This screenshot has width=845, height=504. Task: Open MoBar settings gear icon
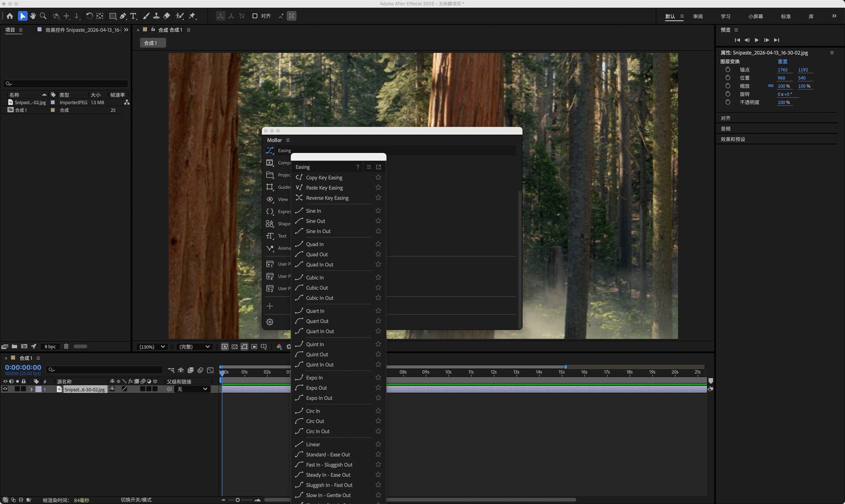pyautogui.click(x=270, y=322)
